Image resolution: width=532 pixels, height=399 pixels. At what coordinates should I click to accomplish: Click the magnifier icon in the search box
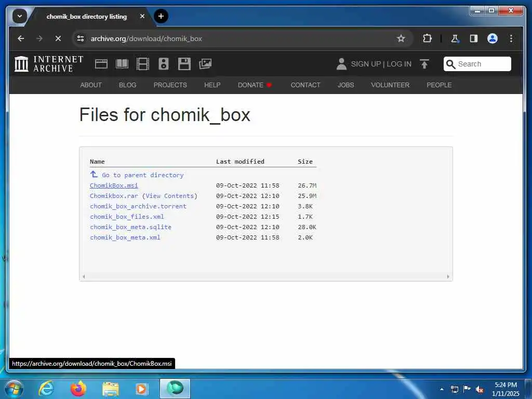[x=450, y=64]
